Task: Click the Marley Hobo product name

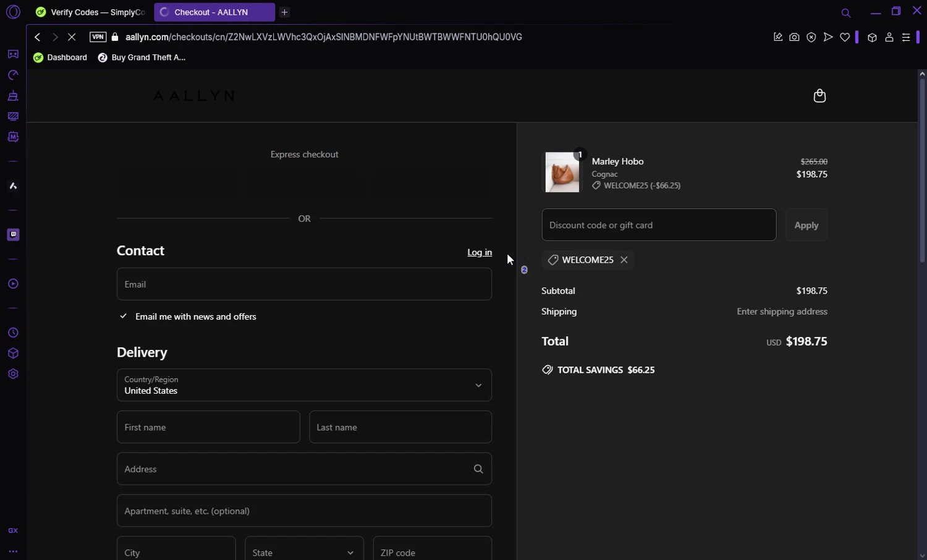Action: (x=618, y=161)
